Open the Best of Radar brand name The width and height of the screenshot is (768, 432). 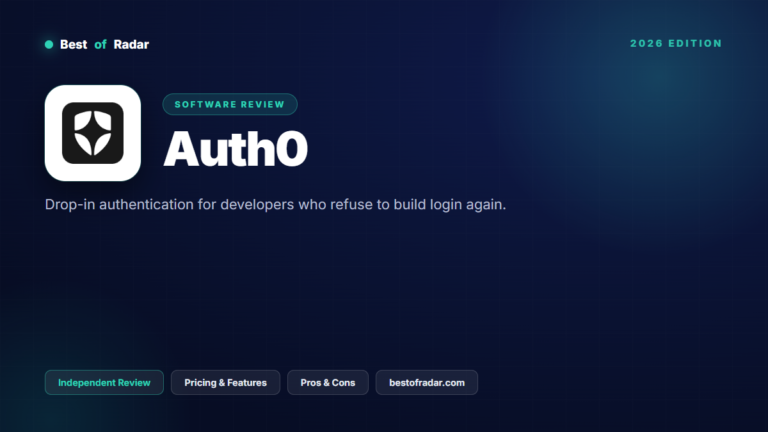pos(104,45)
